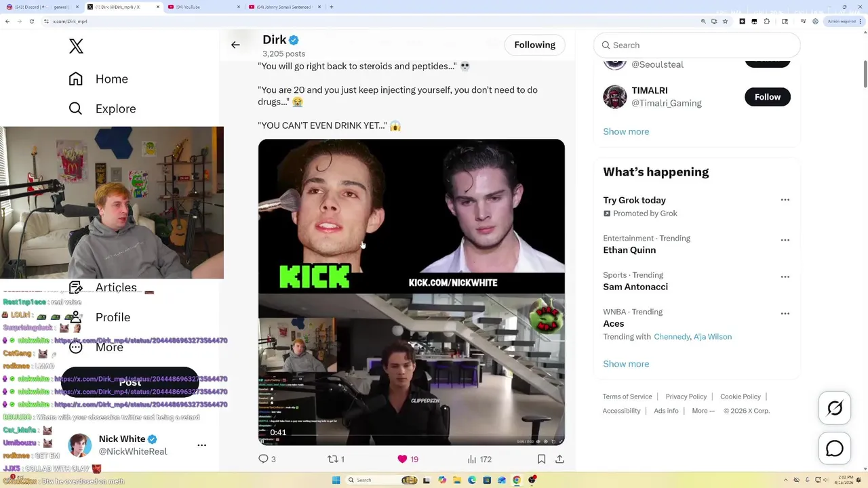This screenshot has width=868, height=488.
Task: Open Privacy Policy footer link
Action: pyautogui.click(x=686, y=396)
